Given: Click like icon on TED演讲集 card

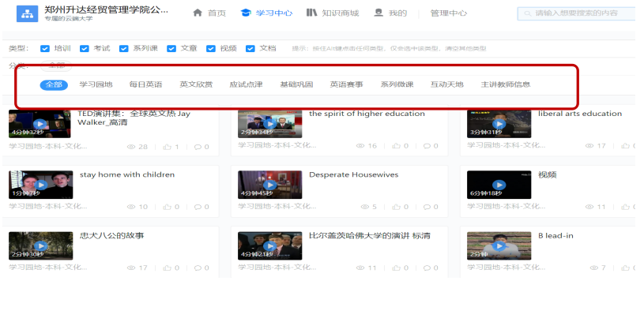Looking at the screenshot, I should [168, 147].
